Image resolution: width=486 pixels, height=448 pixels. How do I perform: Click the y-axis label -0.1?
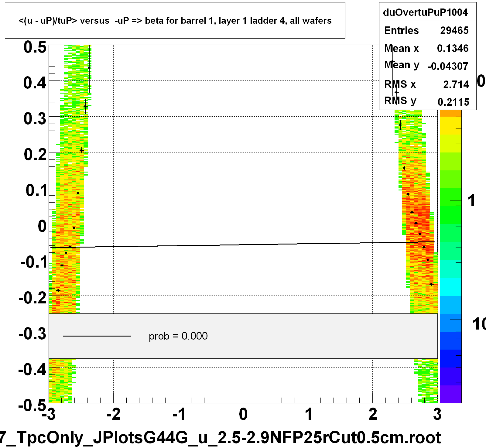(34, 262)
